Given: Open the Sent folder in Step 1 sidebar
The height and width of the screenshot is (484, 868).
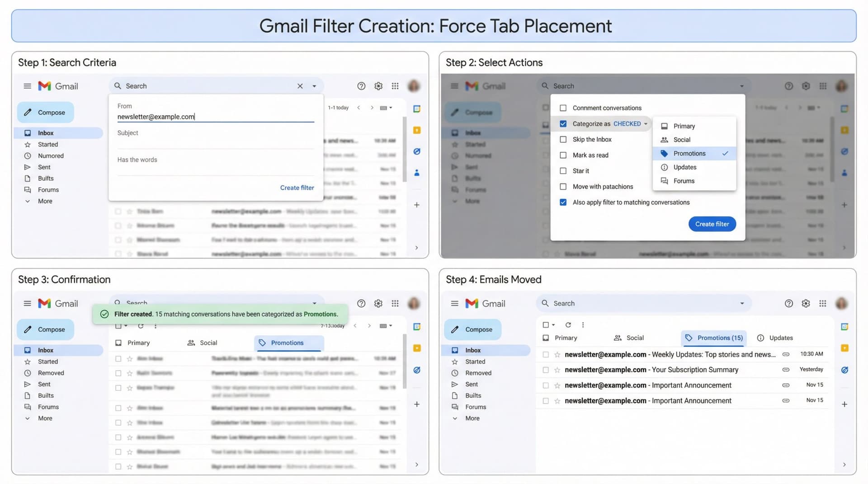Looking at the screenshot, I should (x=44, y=167).
